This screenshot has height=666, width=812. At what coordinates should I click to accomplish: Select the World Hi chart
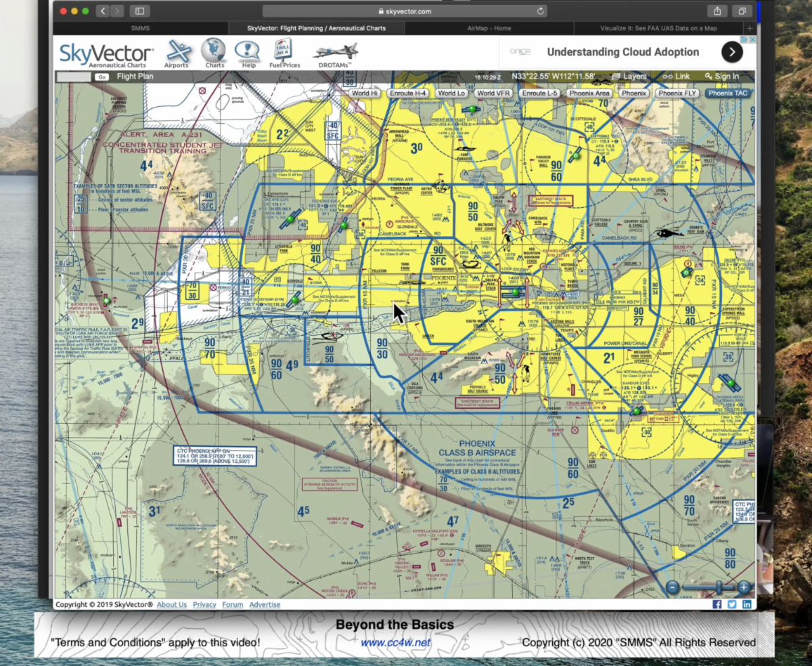pyautogui.click(x=365, y=93)
